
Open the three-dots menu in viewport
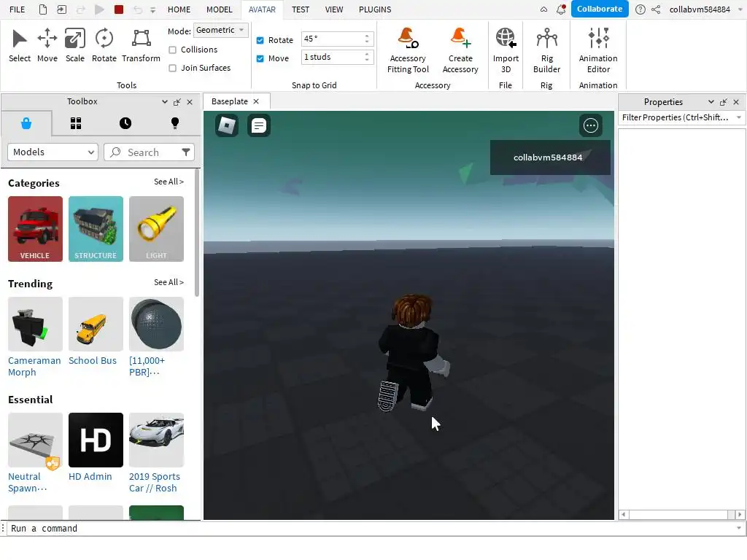(591, 125)
